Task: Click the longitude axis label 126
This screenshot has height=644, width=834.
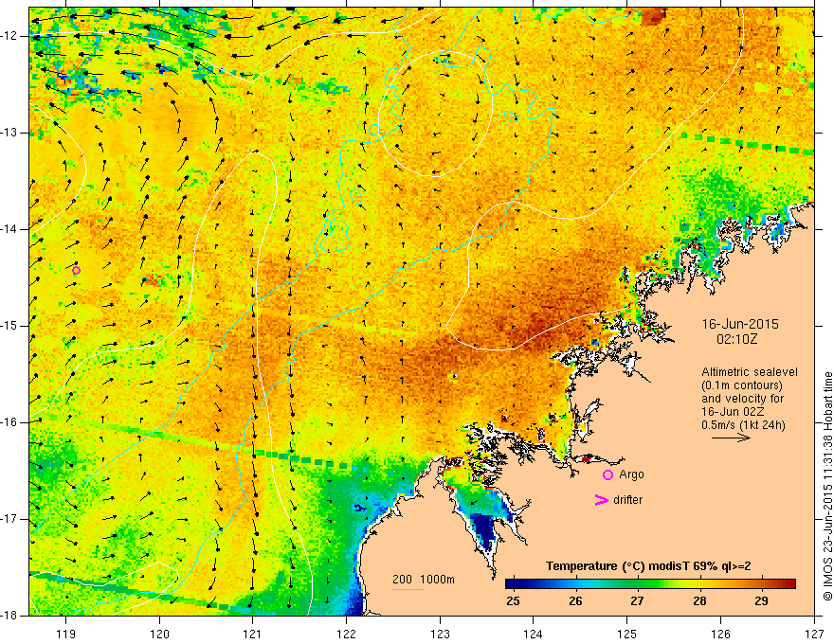Action: click(x=720, y=634)
